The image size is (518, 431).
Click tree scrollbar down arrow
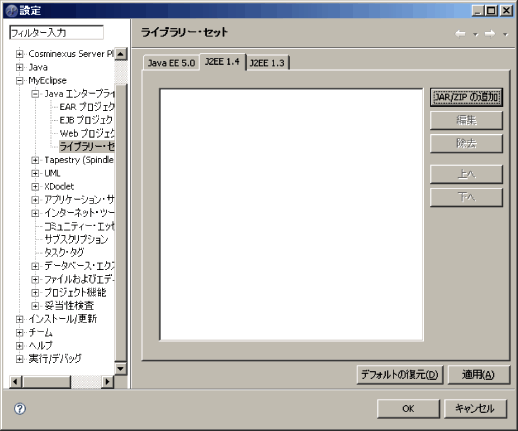tap(121, 369)
